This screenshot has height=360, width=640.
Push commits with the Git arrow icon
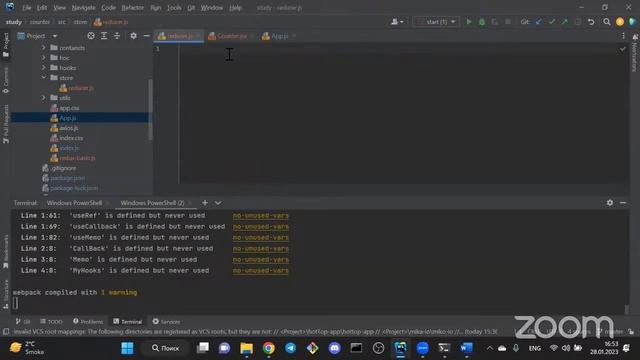pos(564,22)
